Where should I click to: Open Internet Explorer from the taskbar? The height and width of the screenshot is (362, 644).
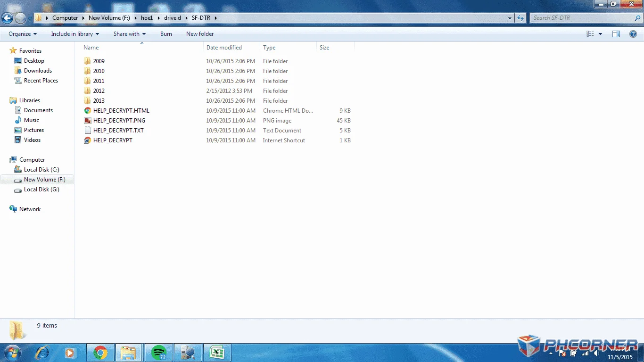(43, 352)
